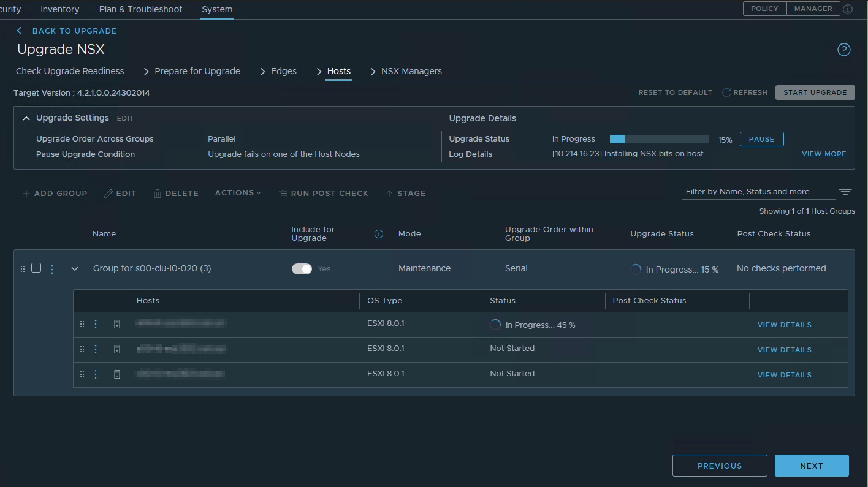Go to the NSX Managers step
The height and width of the screenshot is (487, 868).
coord(411,71)
